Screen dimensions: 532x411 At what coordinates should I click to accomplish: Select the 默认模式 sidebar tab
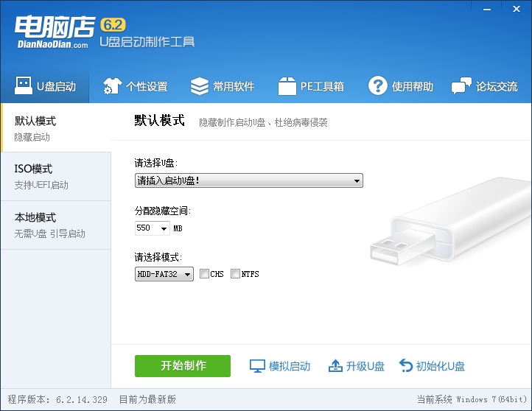click(55, 127)
